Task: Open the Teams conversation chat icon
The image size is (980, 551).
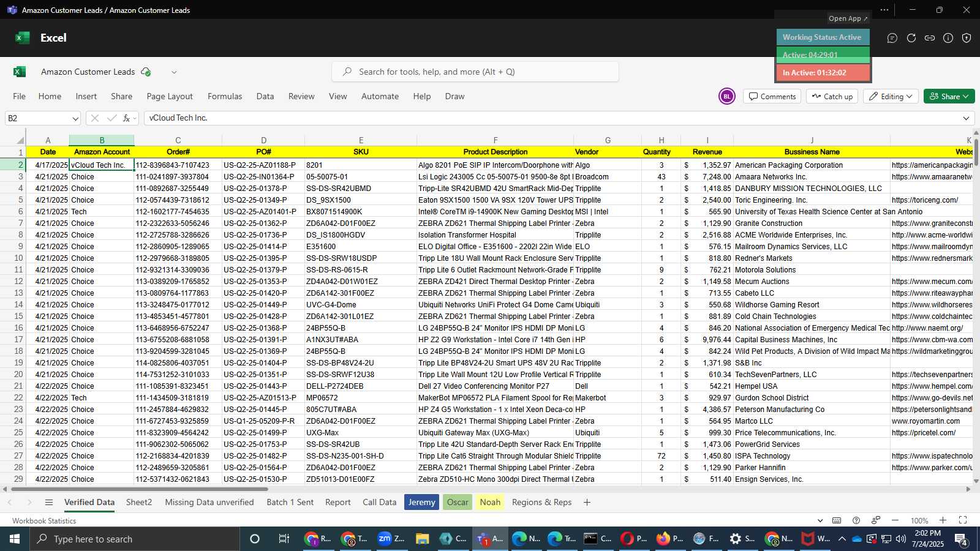Action: tap(892, 38)
